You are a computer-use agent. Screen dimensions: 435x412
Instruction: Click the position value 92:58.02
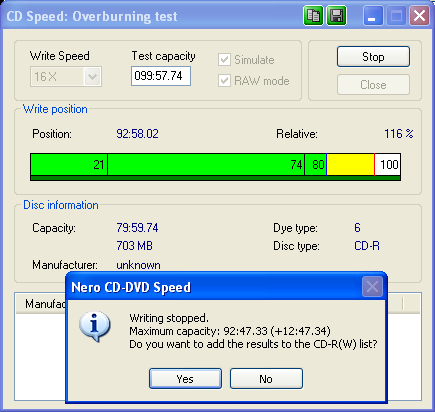tap(137, 134)
